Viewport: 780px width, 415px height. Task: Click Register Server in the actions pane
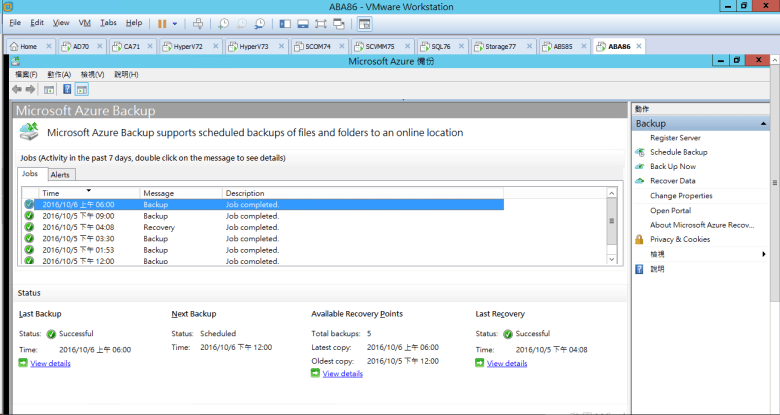675,138
